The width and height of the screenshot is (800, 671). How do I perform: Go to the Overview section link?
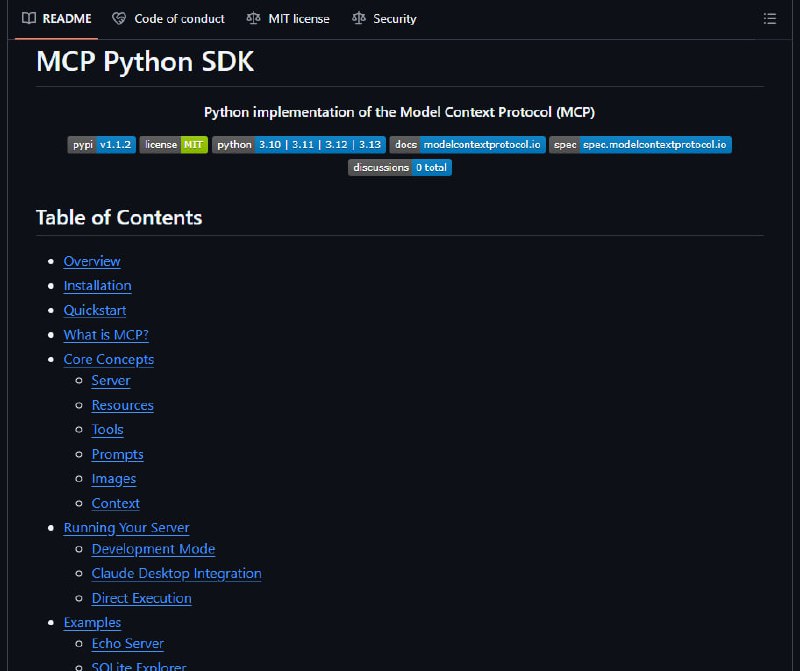[92, 261]
